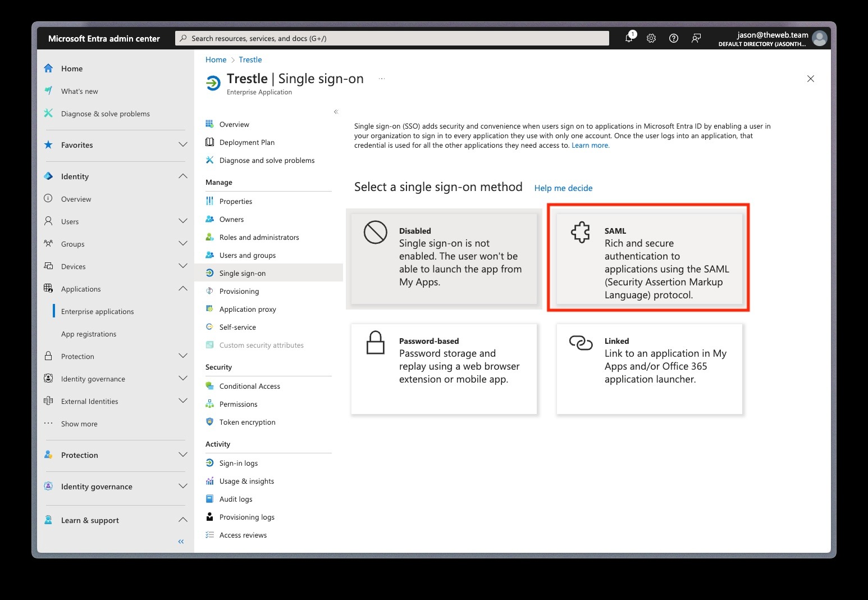Click the Usage & insights chart icon
This screenshot has width=868, height=600.
click(210, 481)
